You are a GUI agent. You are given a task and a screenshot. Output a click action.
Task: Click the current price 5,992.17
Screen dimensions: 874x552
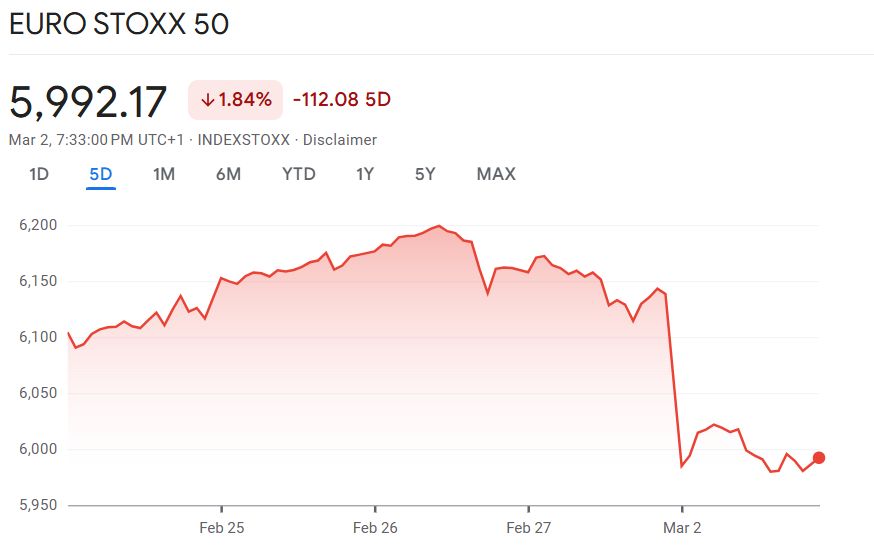pos(89,102)
